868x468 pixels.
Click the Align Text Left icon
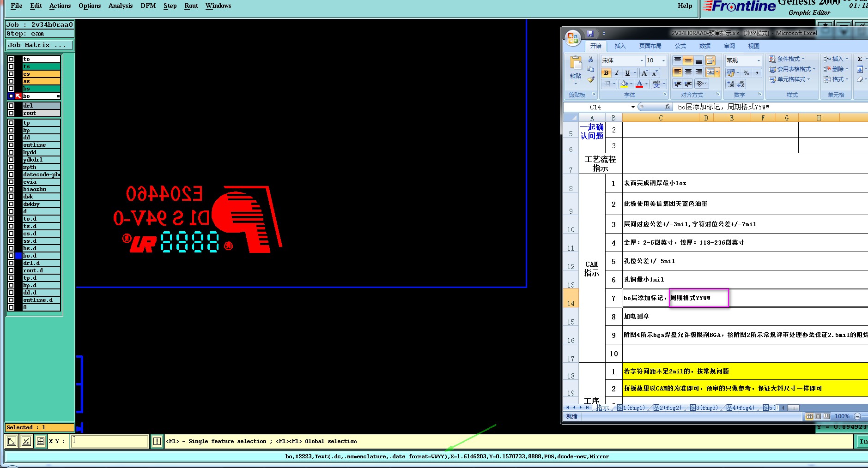[677, 72]
